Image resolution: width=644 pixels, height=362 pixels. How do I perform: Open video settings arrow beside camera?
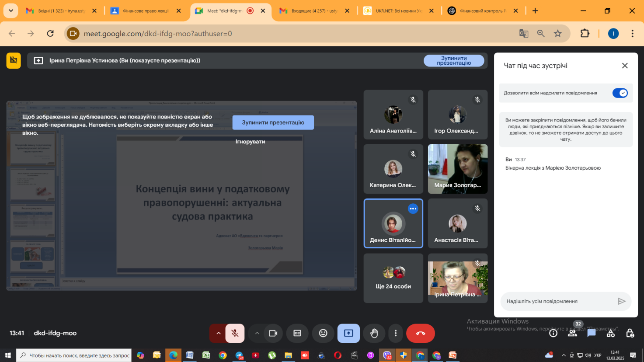(257, 333)
